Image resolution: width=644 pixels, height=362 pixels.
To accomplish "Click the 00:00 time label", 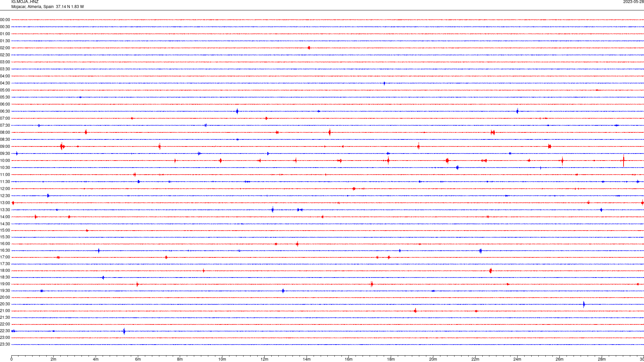I will click(5, 20).
